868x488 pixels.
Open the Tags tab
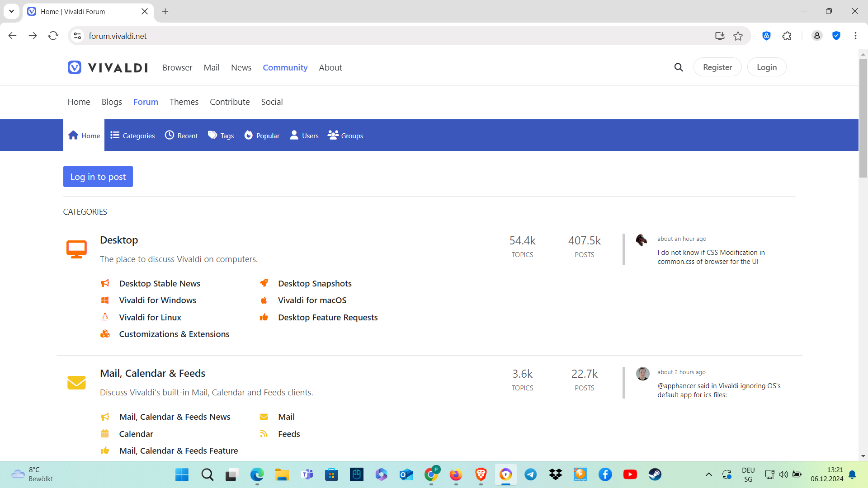pyautogui.click(x=221, y=136)
